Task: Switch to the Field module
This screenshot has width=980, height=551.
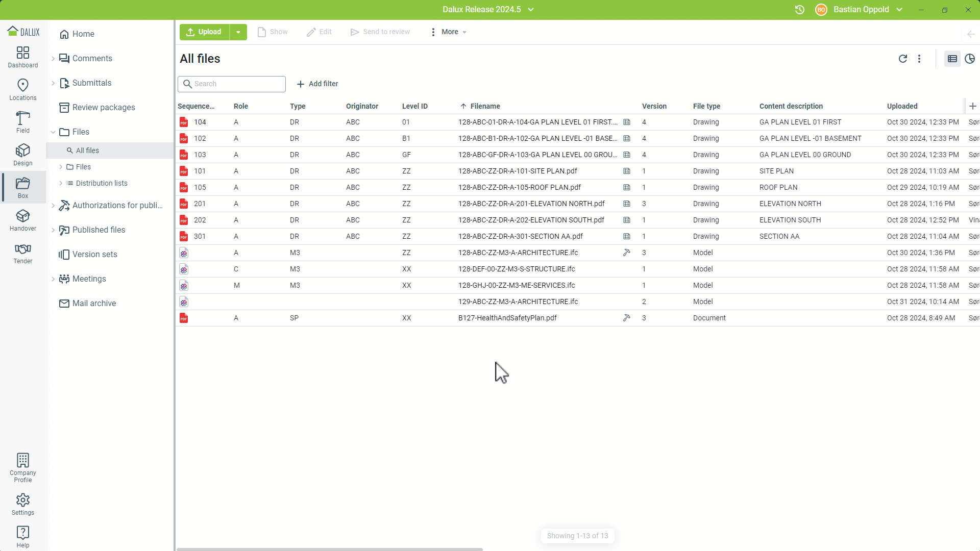Action: [x=23, y=122]
